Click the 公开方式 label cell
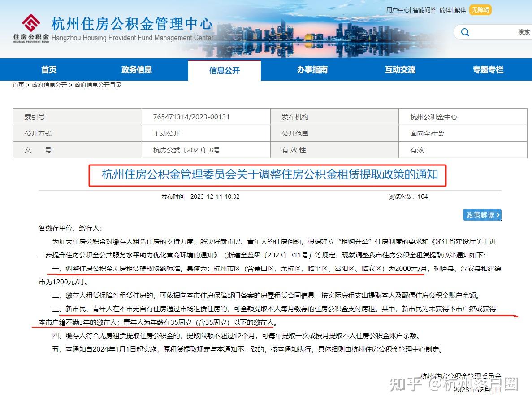 click(x=78, y=133)
